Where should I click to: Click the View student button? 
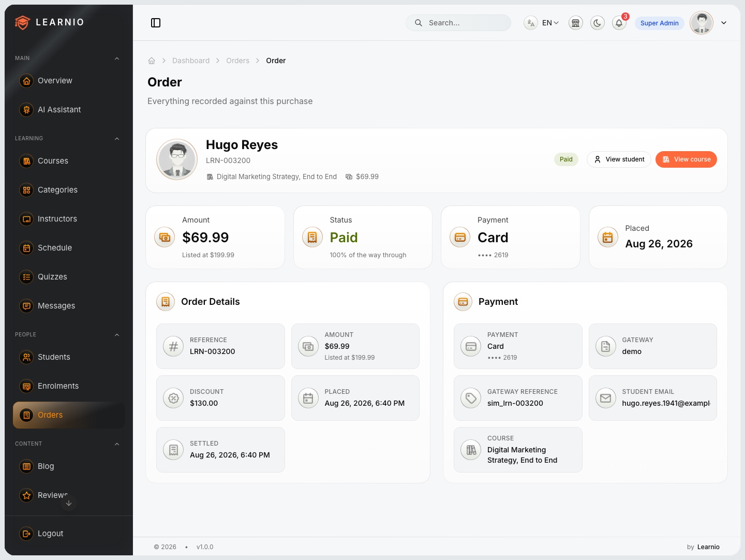pos(619,159)
